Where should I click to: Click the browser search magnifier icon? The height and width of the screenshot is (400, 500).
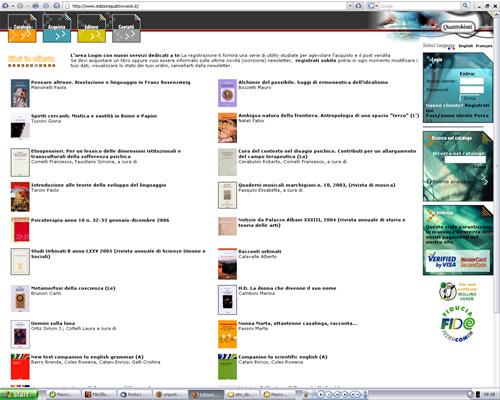click(465, 6)
